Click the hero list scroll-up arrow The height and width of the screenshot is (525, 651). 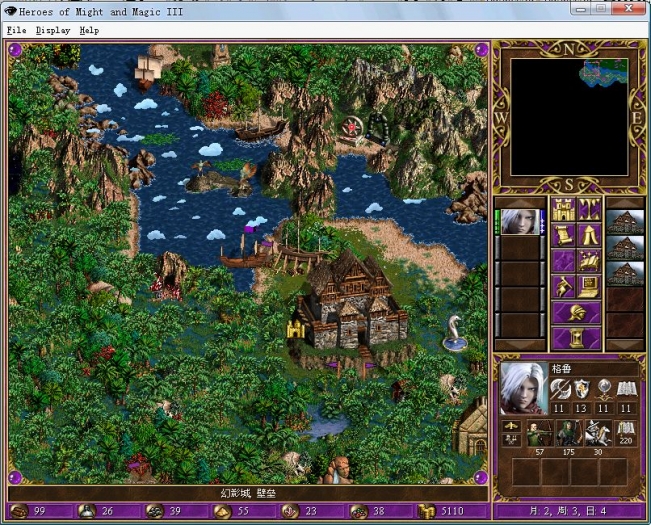tap(520, 203)
